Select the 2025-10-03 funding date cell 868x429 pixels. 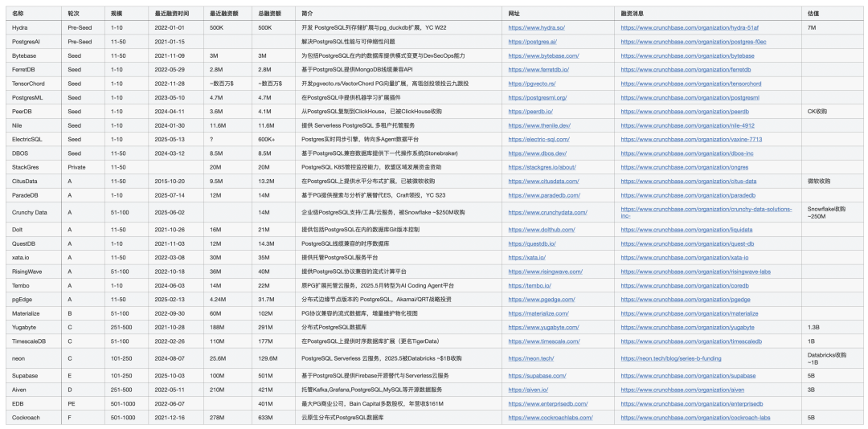click(175, 376)
